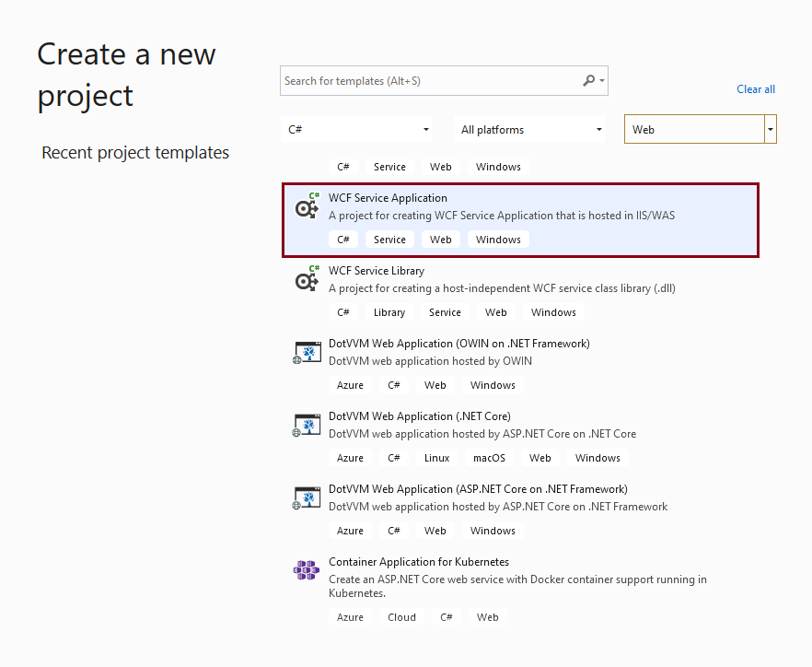This screenshot has width=812, height=667.
Task: Select the DotVVM Web Application (.NET Core) template
Action: pyautogui.click(x=460, y=426)
